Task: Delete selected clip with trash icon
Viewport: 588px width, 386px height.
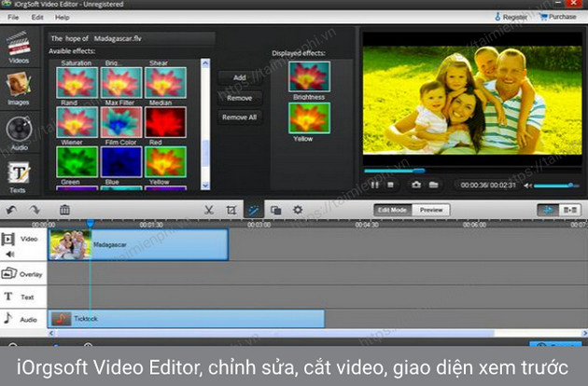Action: coord(64,210)
